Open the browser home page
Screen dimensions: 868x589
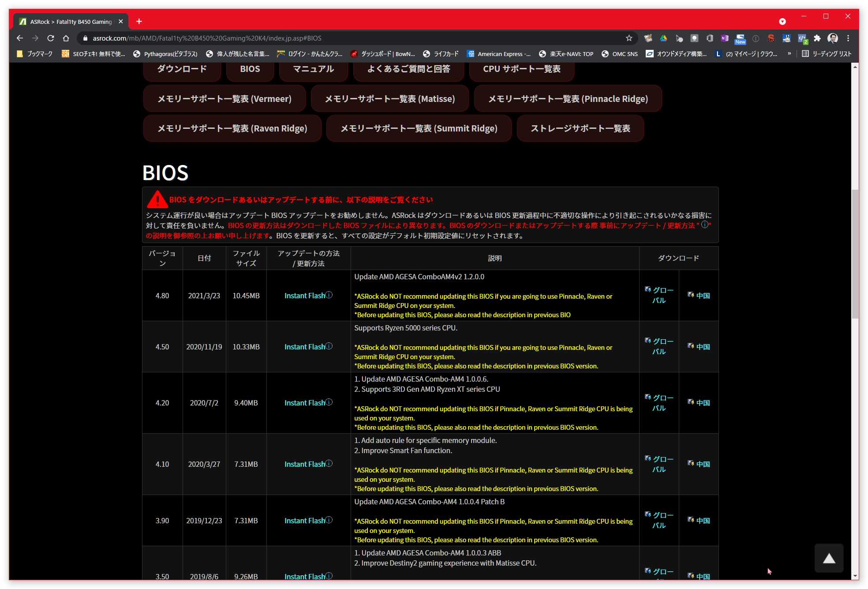coord(66,38)
